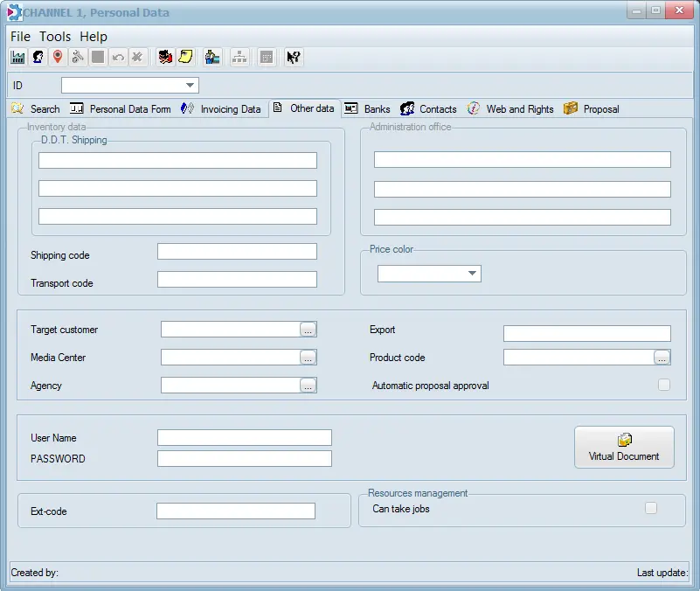Viewport: 700px width, 591px height.
Task: Expand the Price color dropdown
Action: point(472,274)
